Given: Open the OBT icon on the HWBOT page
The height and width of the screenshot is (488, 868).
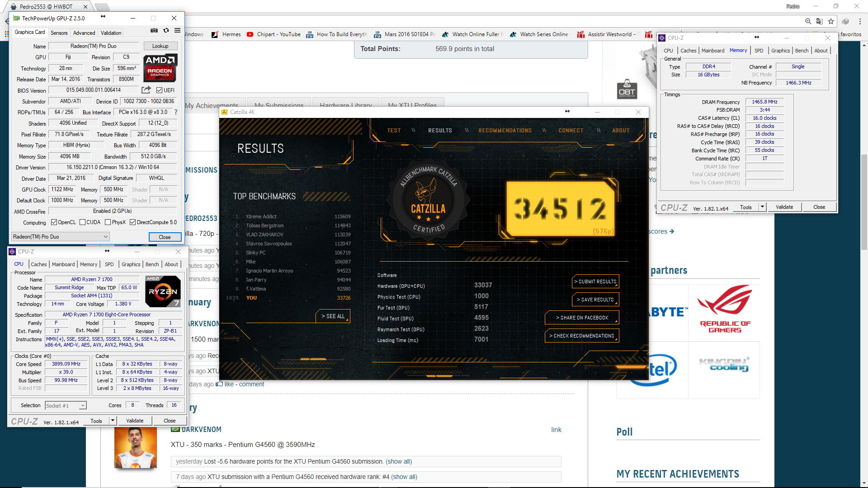Looking at the screenshot, I should tap(627, 89).
